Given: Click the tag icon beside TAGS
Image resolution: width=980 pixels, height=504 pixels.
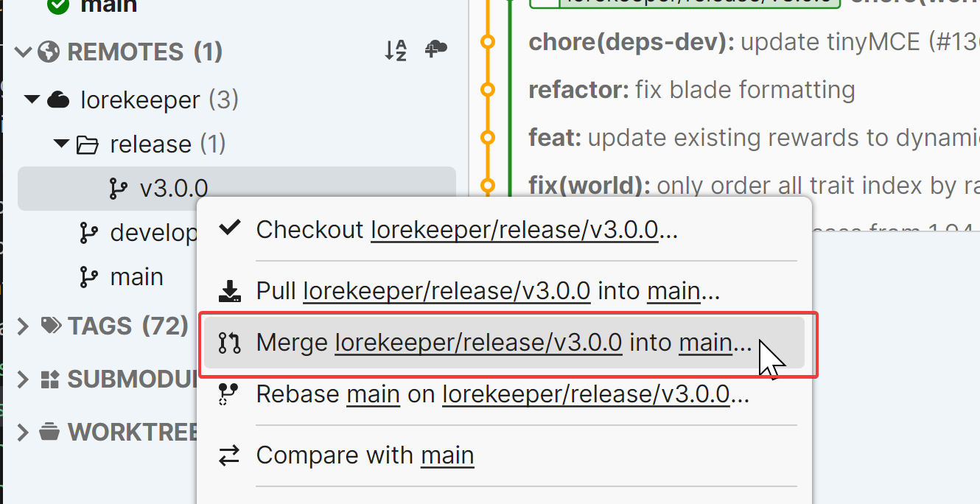Looking at the screenshot, I should click(51, 326).
